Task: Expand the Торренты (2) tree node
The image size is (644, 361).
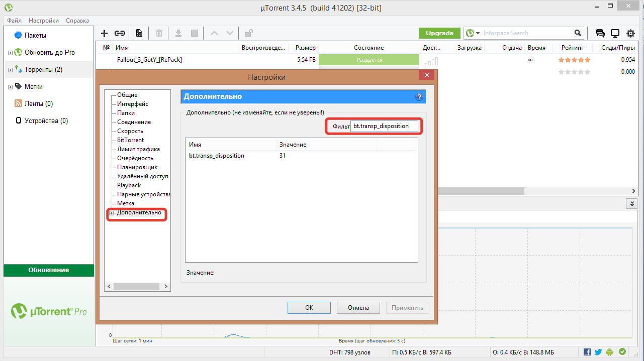Action: coord(10,70)
